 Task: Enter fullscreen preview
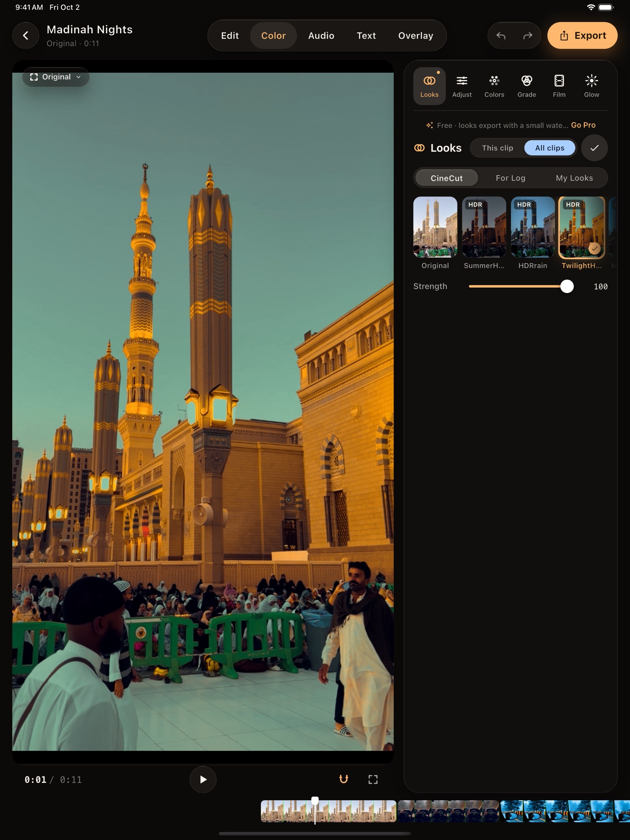point(373,780)
